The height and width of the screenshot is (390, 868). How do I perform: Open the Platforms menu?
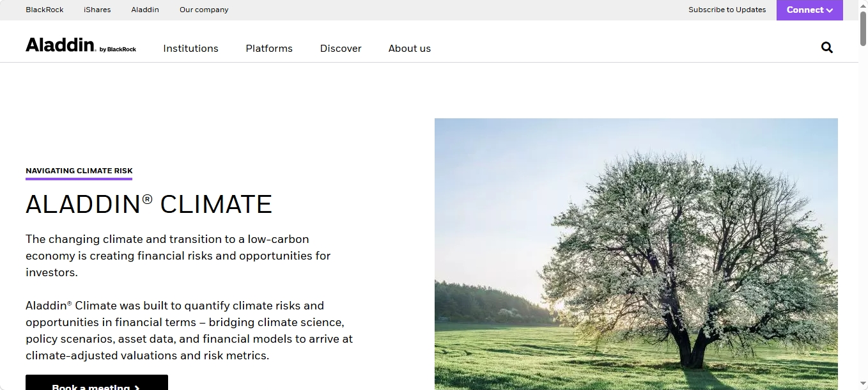269,48
